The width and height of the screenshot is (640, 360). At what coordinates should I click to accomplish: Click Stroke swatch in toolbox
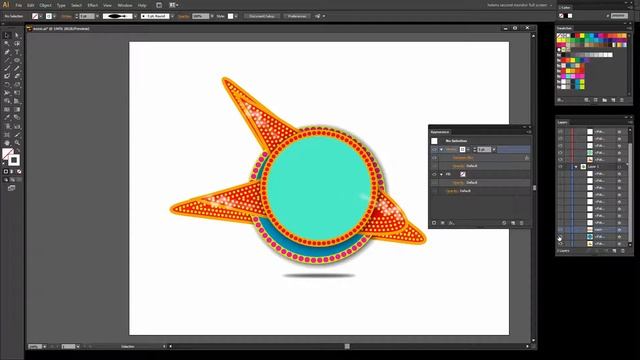pos(14,160)
